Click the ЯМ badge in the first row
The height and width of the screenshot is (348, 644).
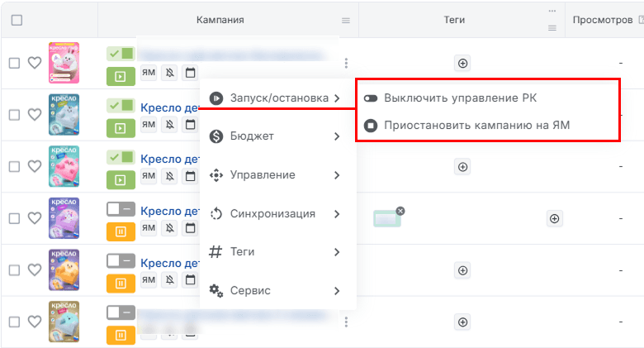149,73
